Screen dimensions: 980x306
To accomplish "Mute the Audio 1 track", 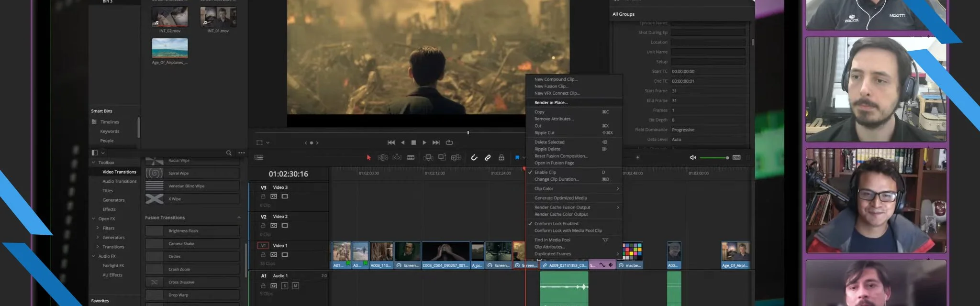I will click(295, 286).
